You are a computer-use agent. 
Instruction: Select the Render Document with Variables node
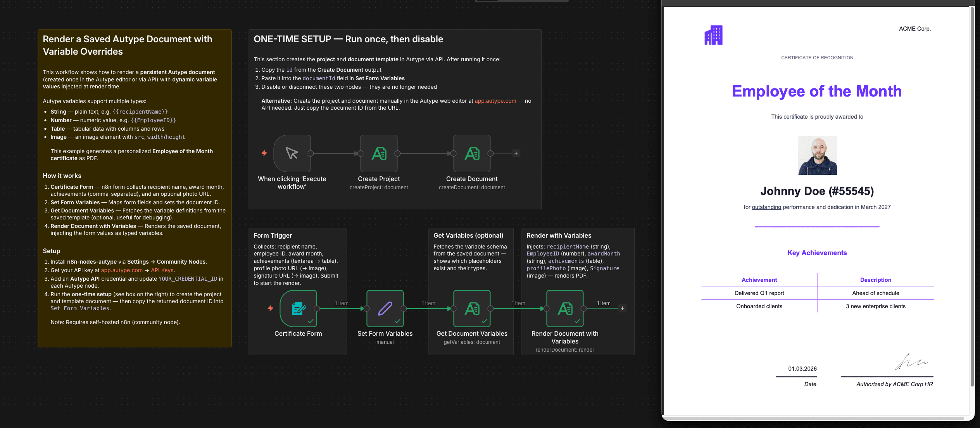(x=565, y=309)
